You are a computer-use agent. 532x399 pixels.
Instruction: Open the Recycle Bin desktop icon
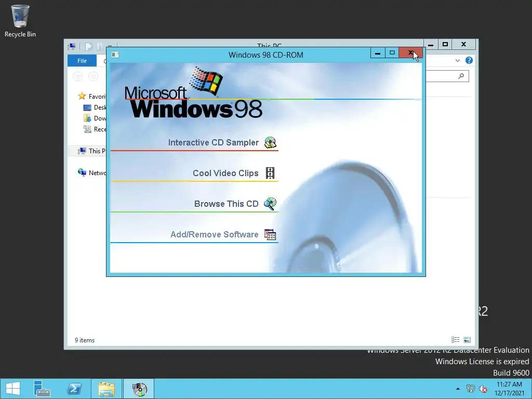(20, 20)
